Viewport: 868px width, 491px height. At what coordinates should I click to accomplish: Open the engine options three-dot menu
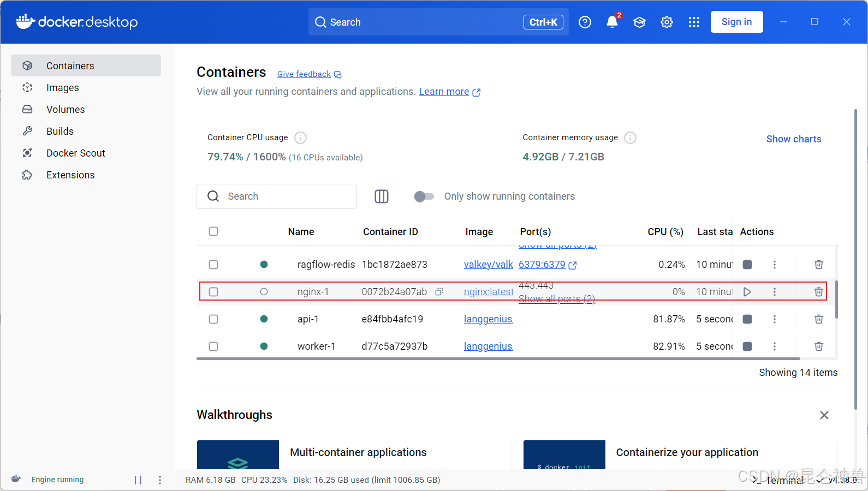(160, 480)
